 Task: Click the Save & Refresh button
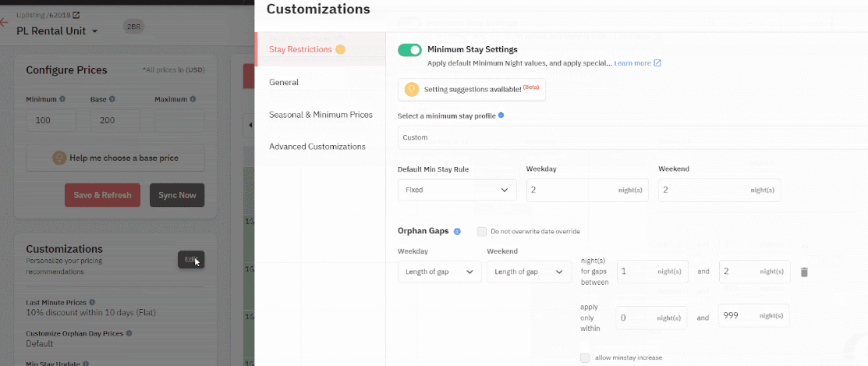coord(102,195)
